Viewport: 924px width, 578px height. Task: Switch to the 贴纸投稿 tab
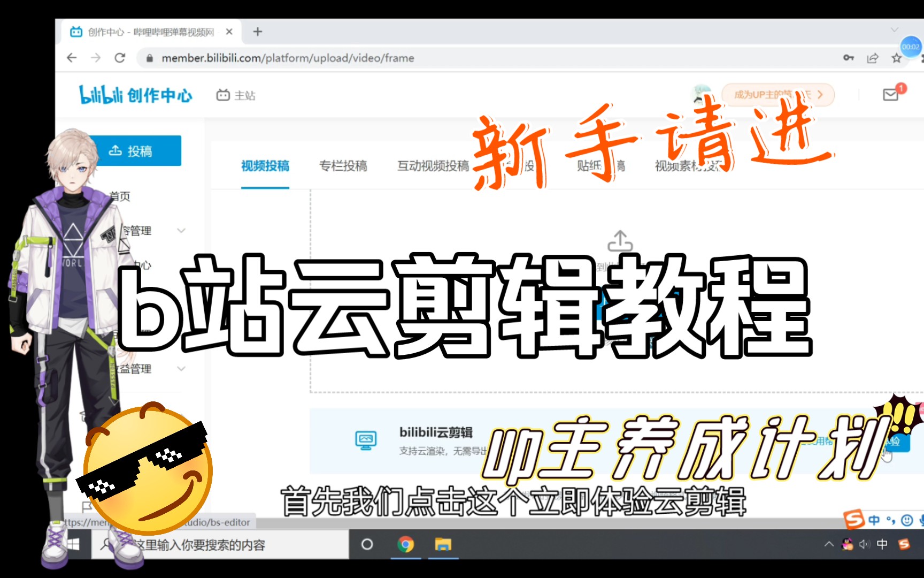[x=601, y=166]
